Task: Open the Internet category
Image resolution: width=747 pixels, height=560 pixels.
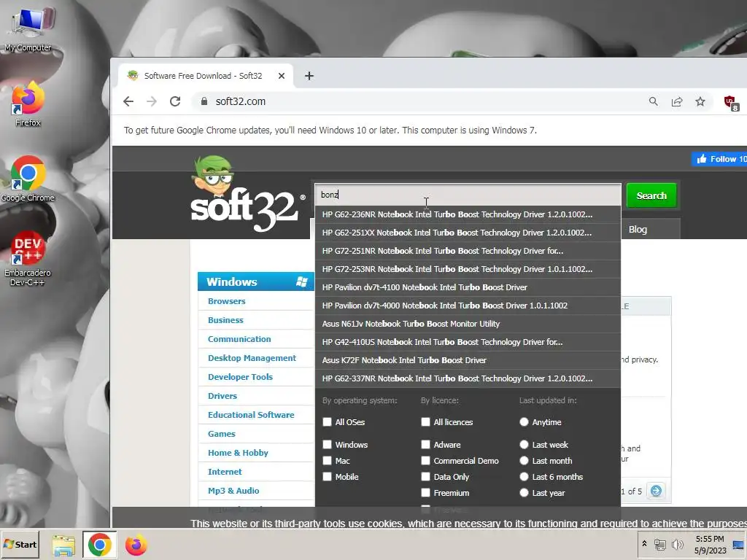Action: click(225, 472)
